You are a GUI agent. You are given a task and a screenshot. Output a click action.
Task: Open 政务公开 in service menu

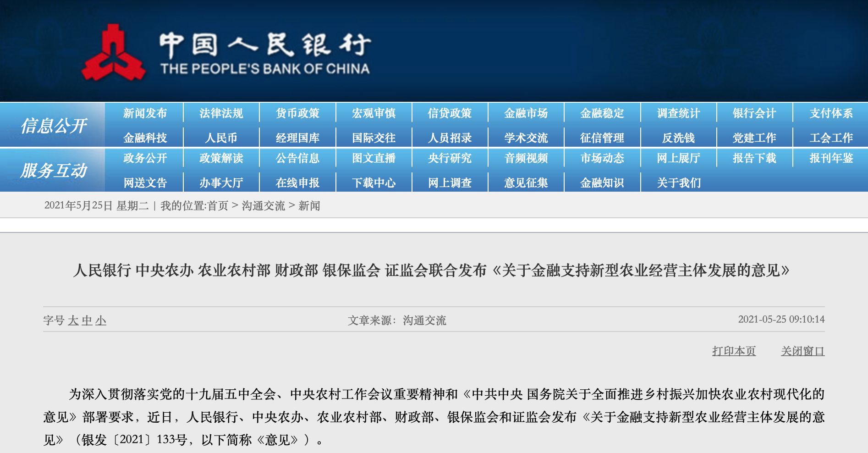click(145, 158)
